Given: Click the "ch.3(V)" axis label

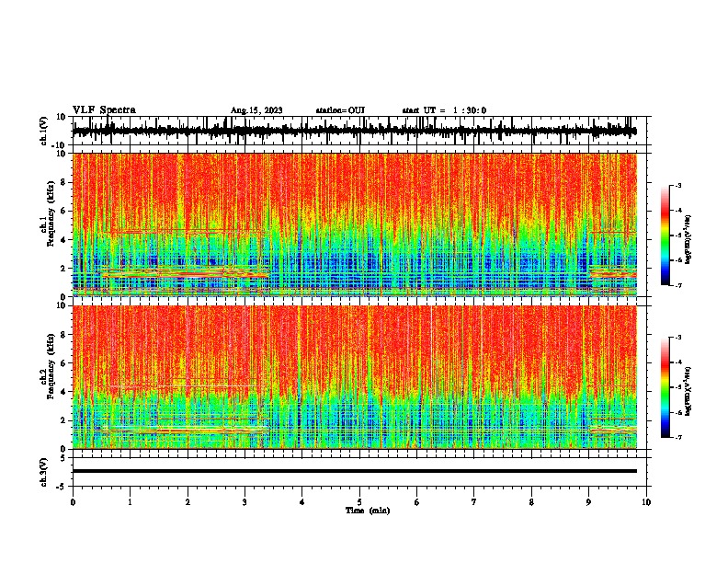Looking at the screenshot, I should tap(43, 472).
